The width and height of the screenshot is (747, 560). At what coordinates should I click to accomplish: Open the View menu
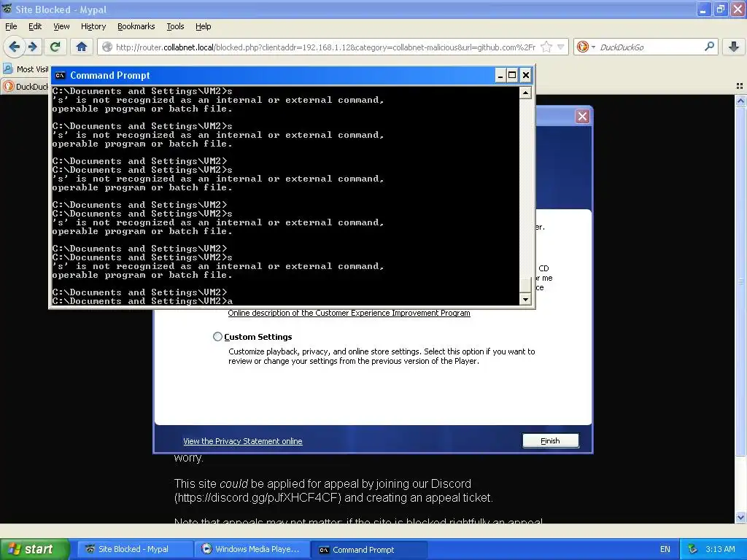61,26
